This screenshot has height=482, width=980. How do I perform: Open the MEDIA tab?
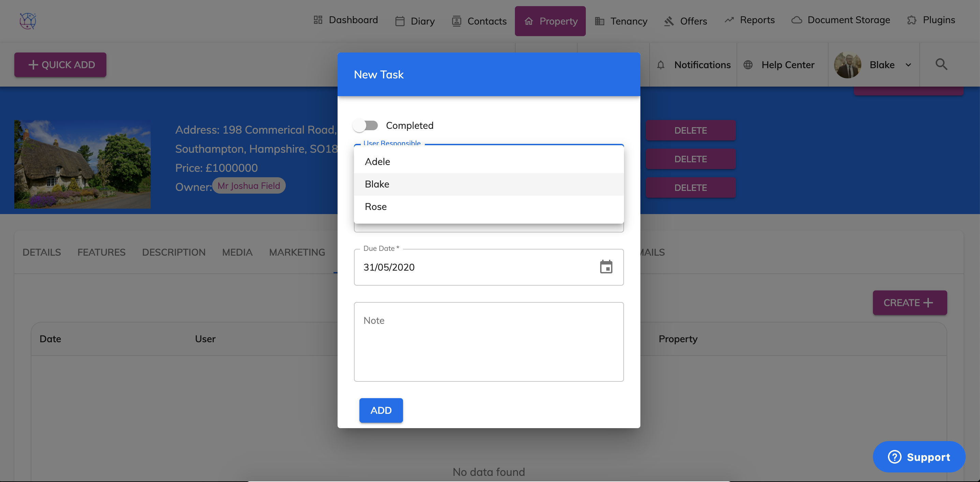pyautogui.click(x=237, y=252)
